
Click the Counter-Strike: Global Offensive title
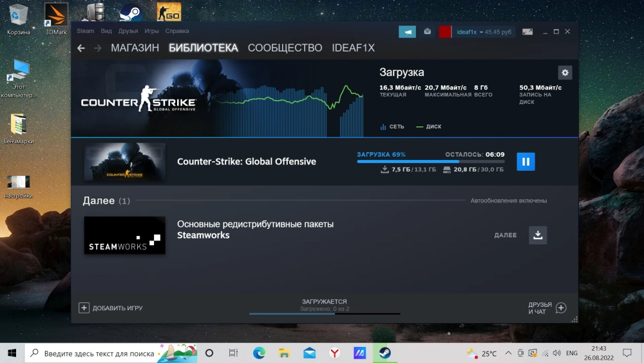point(247,162)
